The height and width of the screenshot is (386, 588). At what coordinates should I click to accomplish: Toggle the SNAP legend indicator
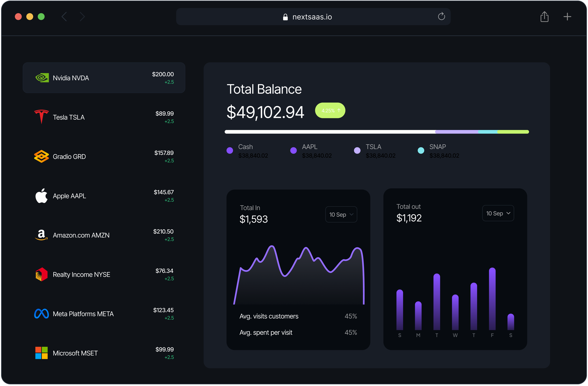[421, 150]
